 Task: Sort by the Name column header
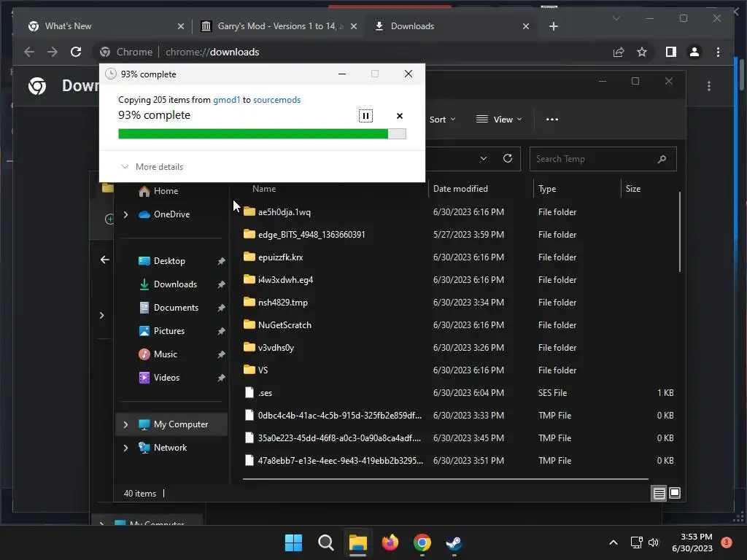coord(264,189)
